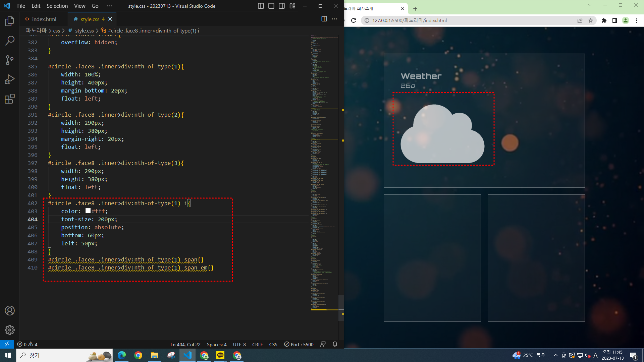Switch to index.html editor tab
This screenshot has width=644, height=362.
click(x=44, y=19)
